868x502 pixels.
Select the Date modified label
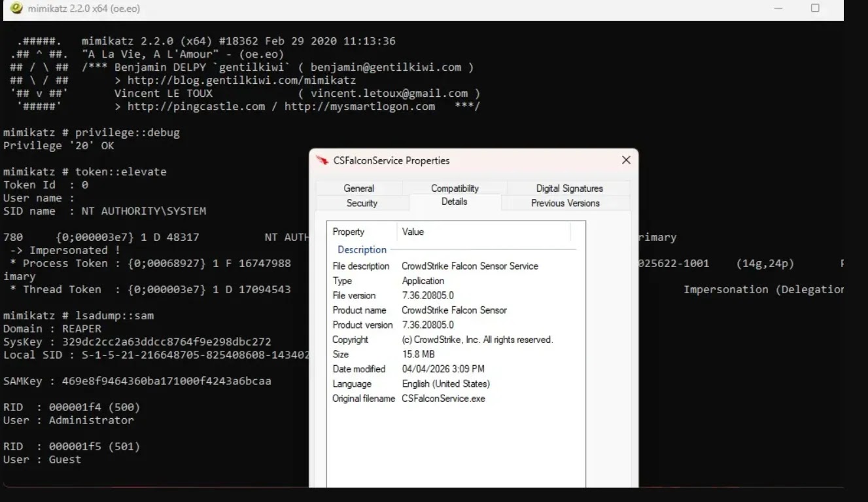[359, 369]
